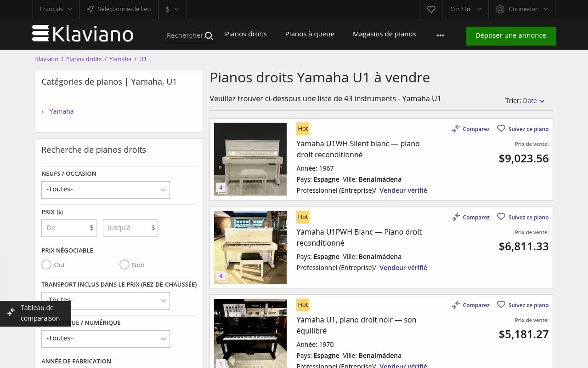
Task: Open the Neufs / Occasion dropdown
Action: (x=106, y=190)
